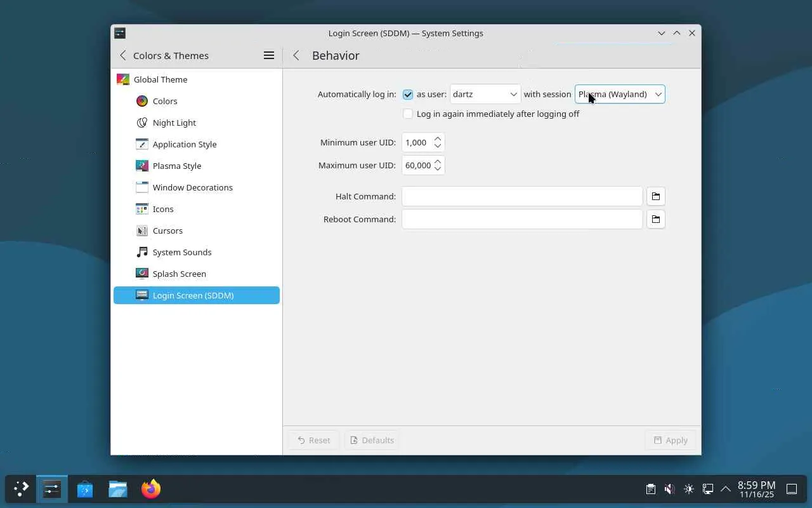
Task: Enable log in again after logging off
Action: tap(408, 114)
